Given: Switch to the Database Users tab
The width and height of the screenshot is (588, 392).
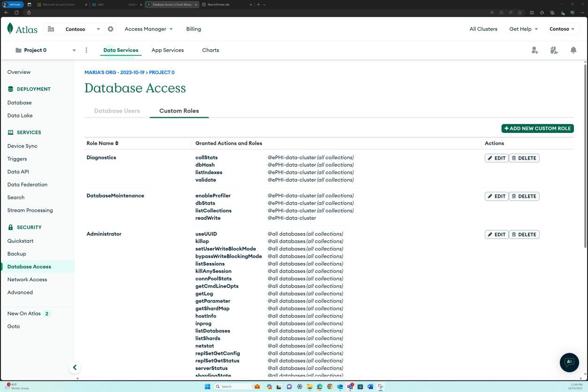Looking at the screenshot, I should click(117, 111).
